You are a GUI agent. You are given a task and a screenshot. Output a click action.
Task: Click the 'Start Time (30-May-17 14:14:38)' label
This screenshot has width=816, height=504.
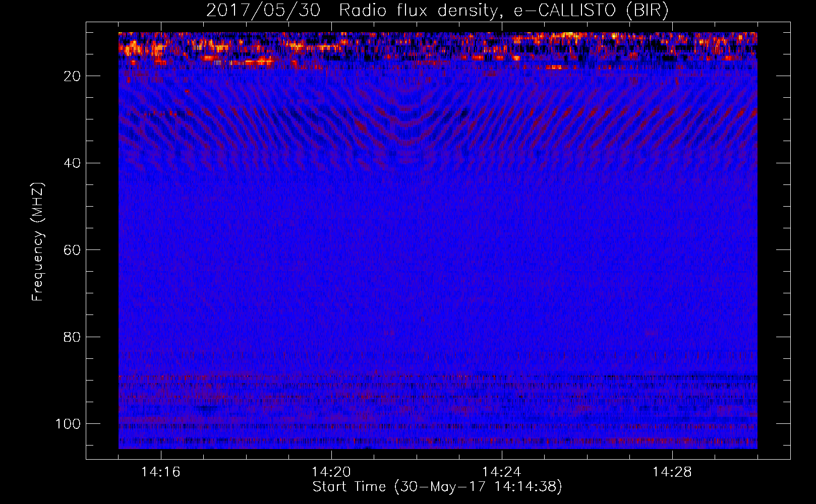(x=437, y=487)
